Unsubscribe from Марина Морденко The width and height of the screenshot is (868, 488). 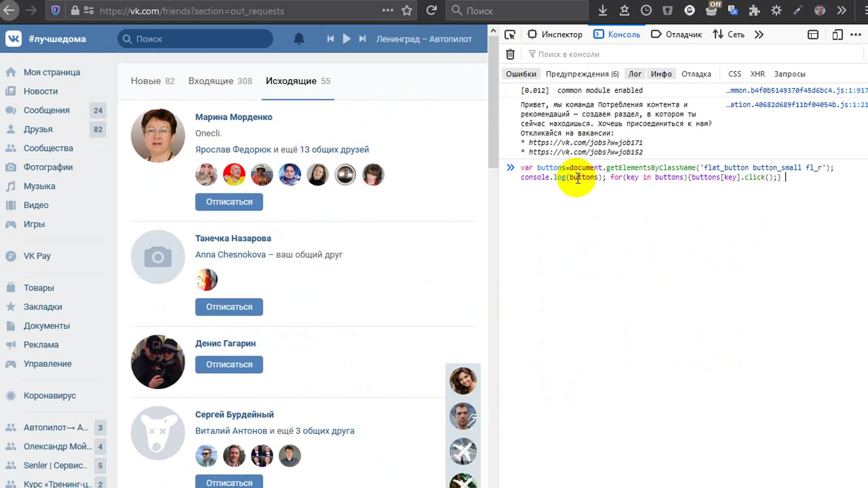[x=229, y=202]
